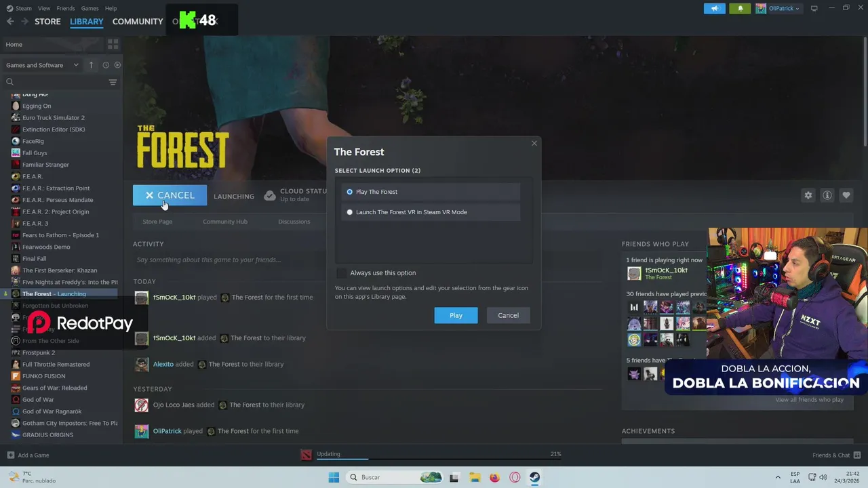This screenshot has height=488, width=868.
Task: Click View all friends who play
Action: tap(809, 400)
